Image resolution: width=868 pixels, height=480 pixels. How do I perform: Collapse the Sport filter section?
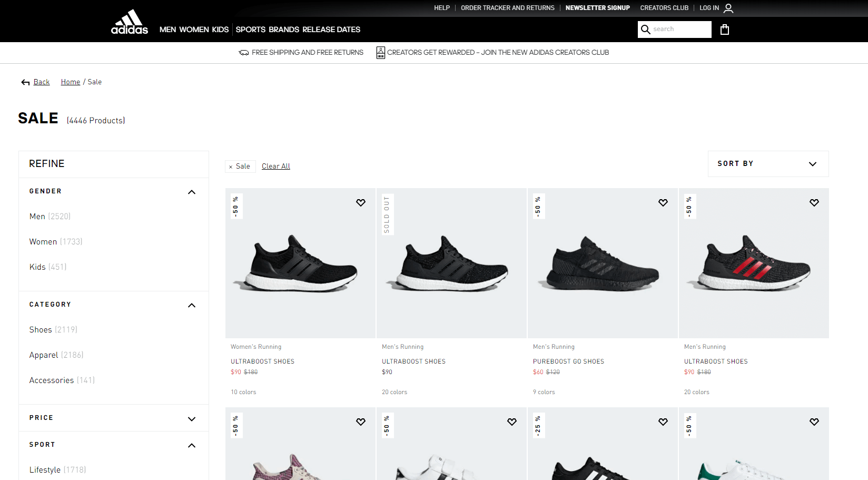click(x=192, y=445)
